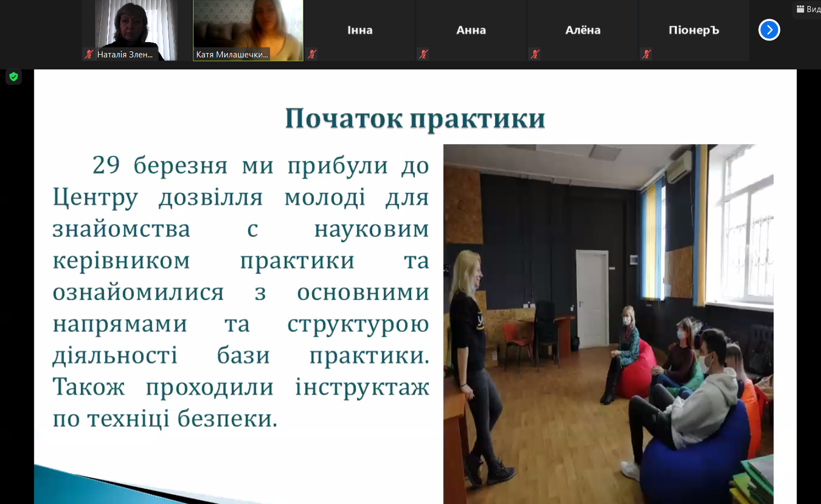Screen dimensions: 821x504
Task: Show next participants with blue arrow
Action: point(769,30)
